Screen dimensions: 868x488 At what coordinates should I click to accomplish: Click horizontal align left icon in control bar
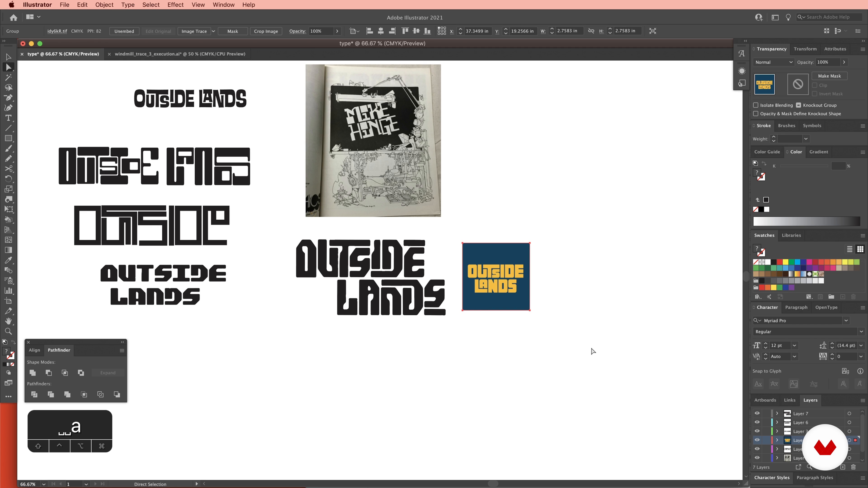click(x=370, y=31)
